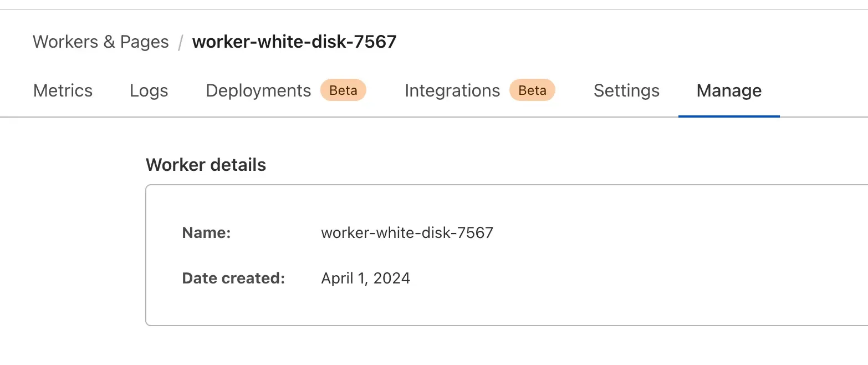The height and width of the screenshot is (365, 868).
Task: Click the Name label in Worker details
Action: (x=206, y=232)
